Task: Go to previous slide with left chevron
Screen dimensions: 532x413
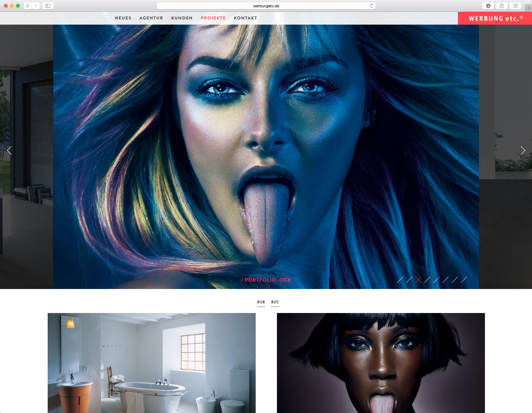Action: click(x=9, y=150)
